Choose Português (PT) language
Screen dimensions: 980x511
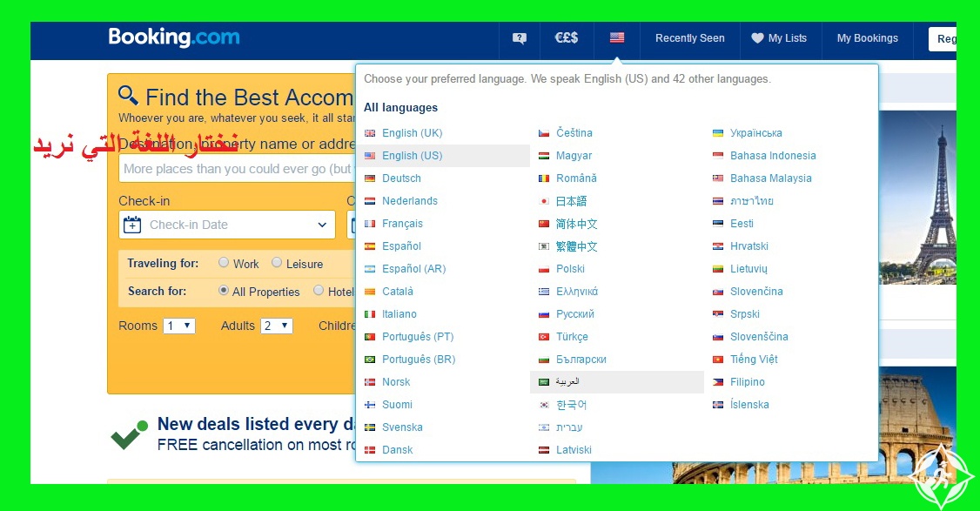click(418, 337)
